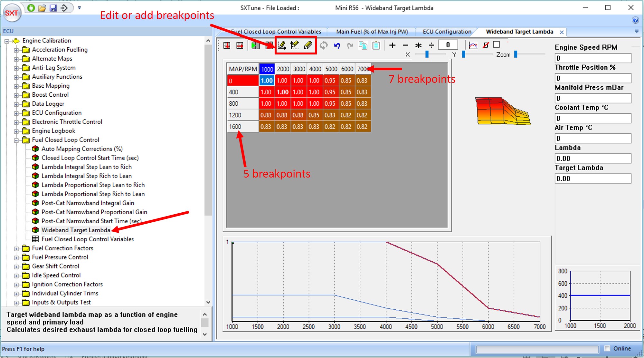
Task: Click the paste clipboard icon in map toolbar
Action: (376, 45)
